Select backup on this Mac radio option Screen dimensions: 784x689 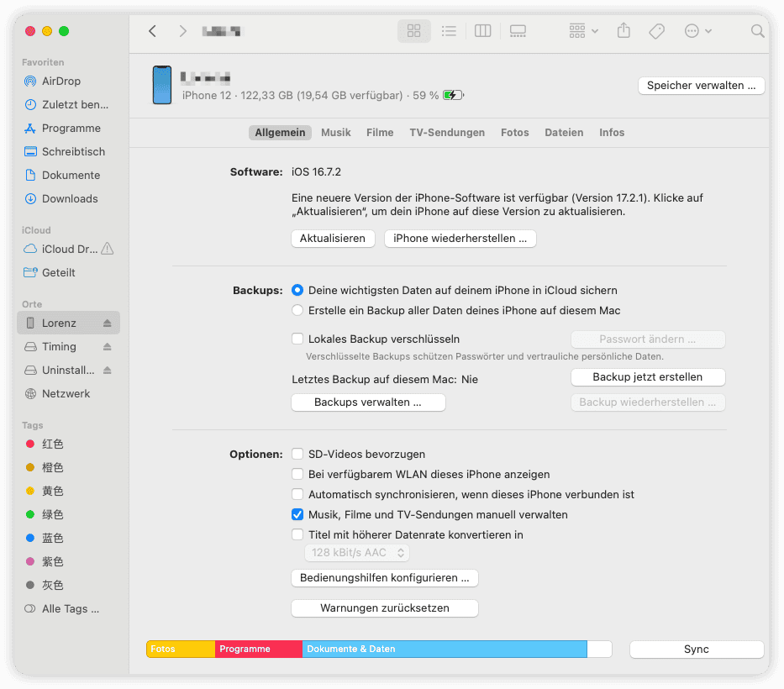pyautogui.click(x=297, y=310)
